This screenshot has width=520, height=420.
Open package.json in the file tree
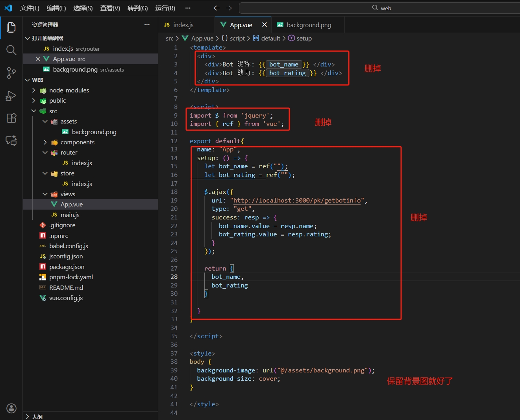[67, 267]
